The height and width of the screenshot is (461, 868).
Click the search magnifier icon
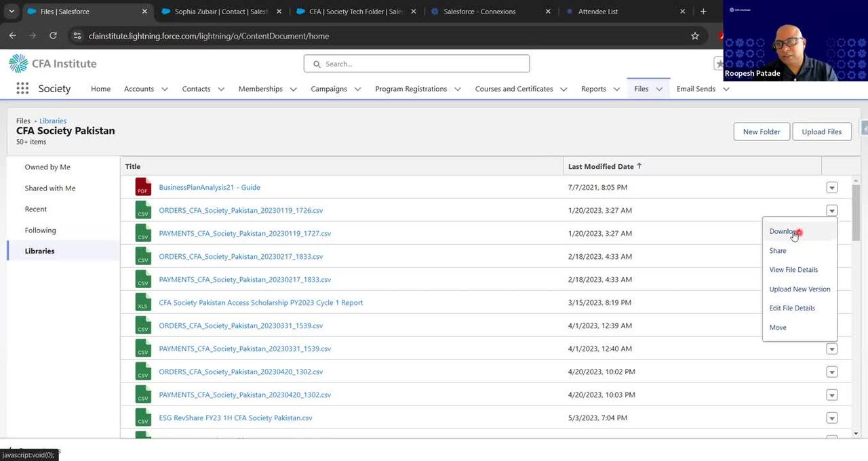coord(317,64)
